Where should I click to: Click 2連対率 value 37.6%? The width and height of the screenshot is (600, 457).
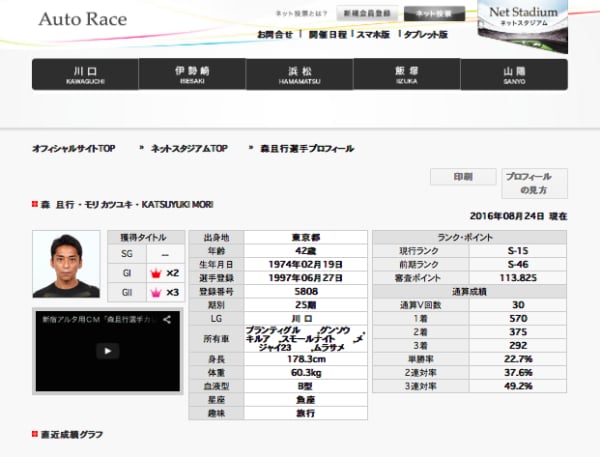[518, 373]
